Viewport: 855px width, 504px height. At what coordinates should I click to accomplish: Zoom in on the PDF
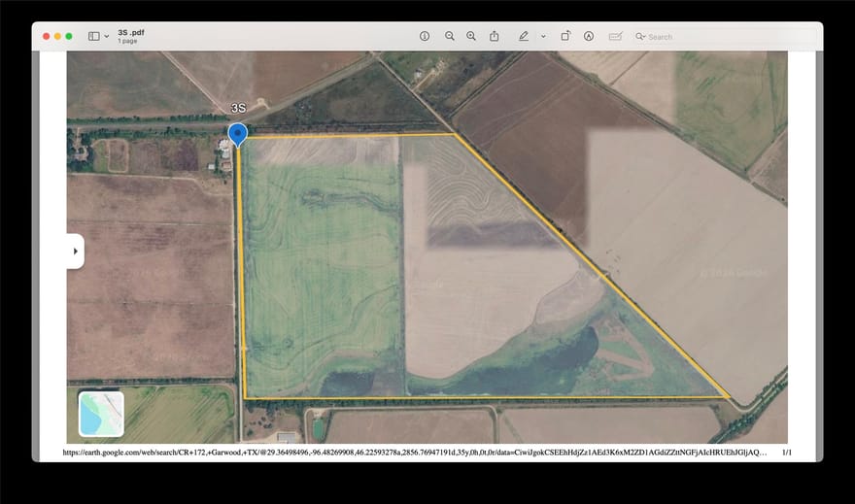[x=471, y=36]
